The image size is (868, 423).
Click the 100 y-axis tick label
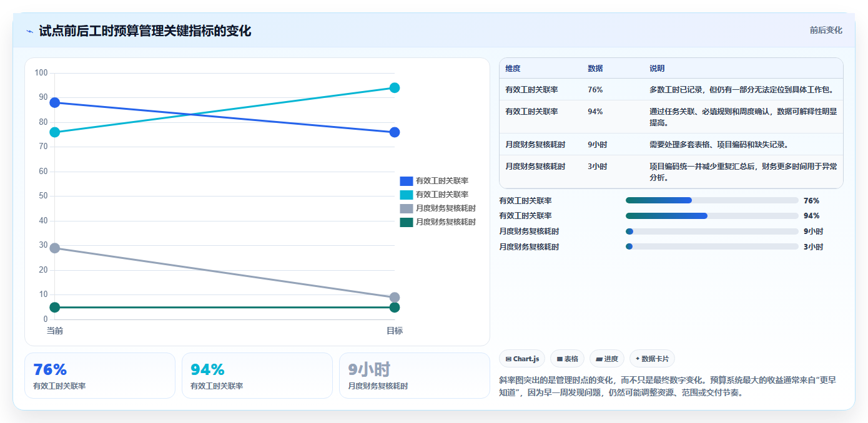41,73
